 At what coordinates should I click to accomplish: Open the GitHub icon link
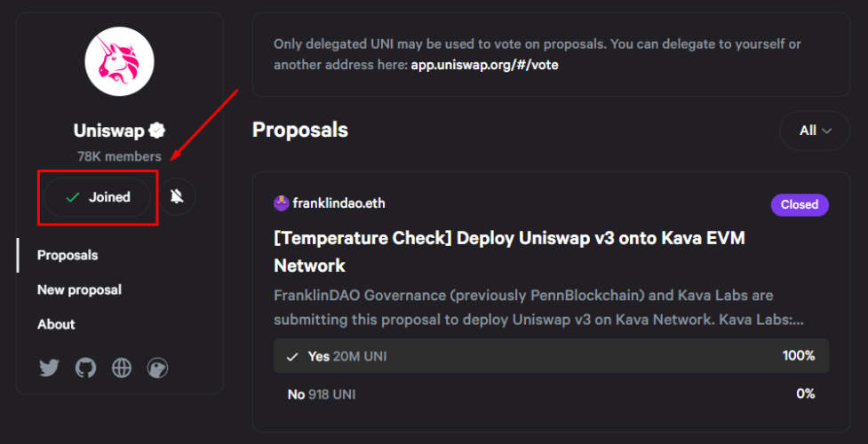pos(86,368)
